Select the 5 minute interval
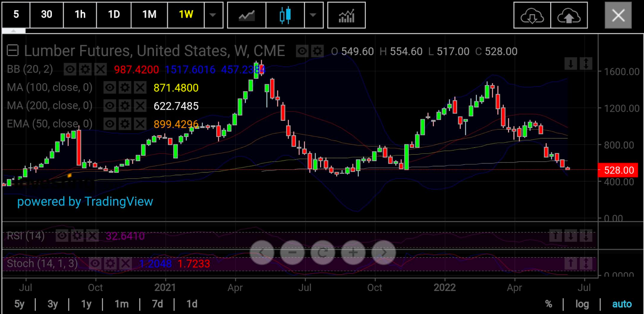644x314 pixels. pyautogui.click(x=16, y=15)
